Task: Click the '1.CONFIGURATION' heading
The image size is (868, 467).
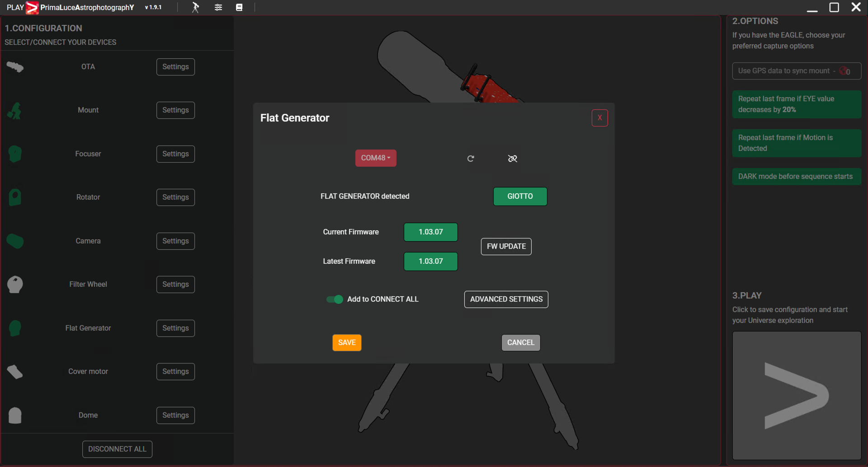Action: [43, 28]
